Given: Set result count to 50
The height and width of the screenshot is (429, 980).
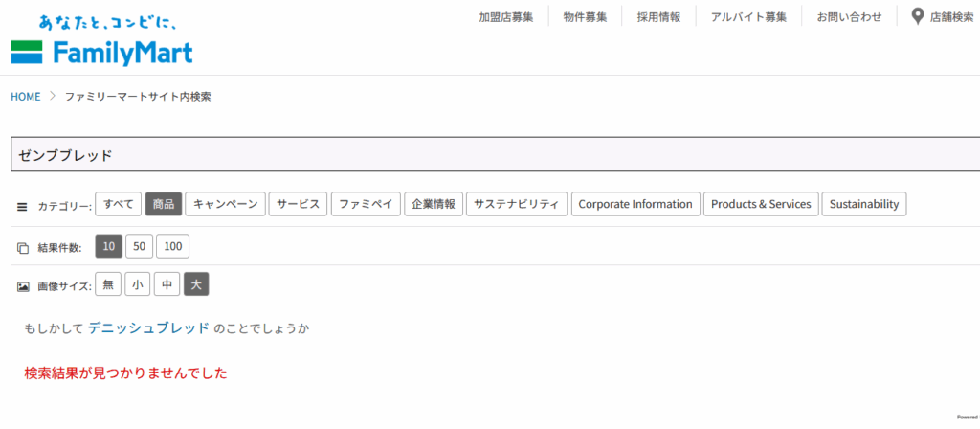Looking at the screenshot, I should 140,246.
